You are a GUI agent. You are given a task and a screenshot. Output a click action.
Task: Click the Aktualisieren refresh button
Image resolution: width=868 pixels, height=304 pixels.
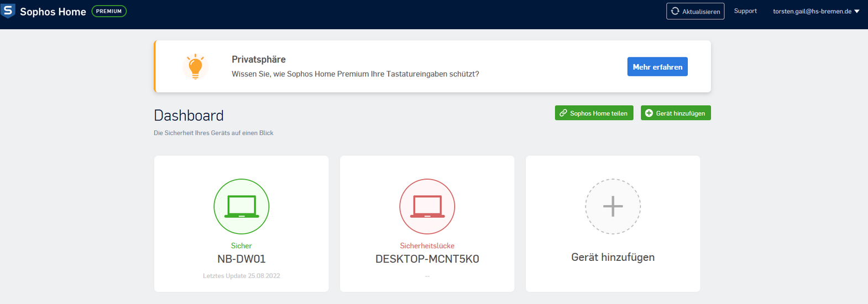695,11
